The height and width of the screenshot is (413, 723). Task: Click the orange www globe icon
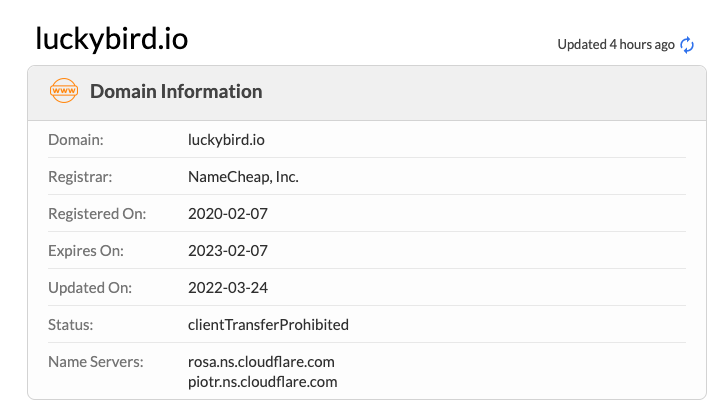(64, 91)
